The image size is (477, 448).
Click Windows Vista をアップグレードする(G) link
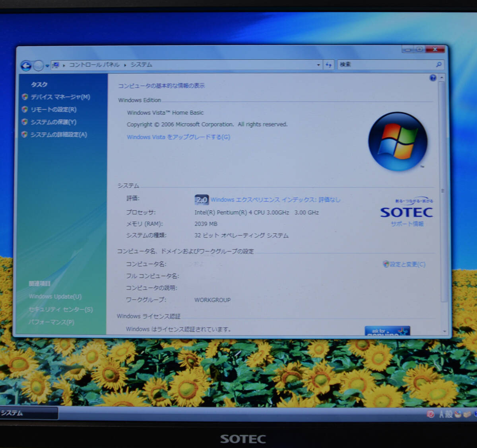click(178, 137)
